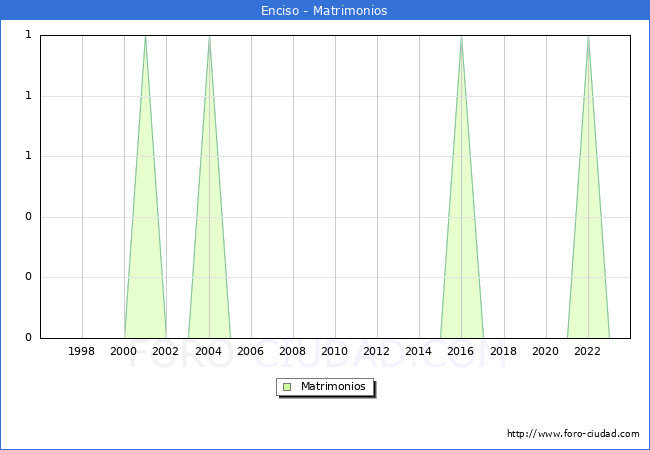The width and height of the screenshot is (650, 450).
Task: Open the www.foro-ciudad.com link
Action: coord(573,434)
